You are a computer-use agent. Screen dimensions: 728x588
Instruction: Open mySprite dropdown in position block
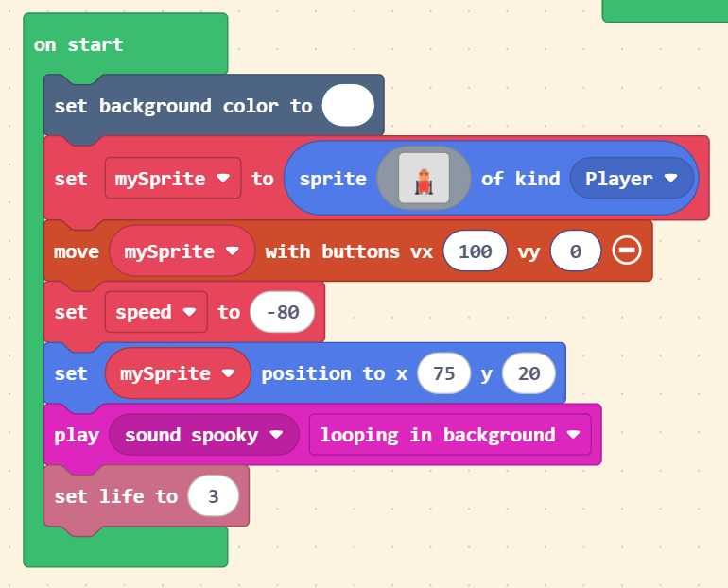point(177,373)
